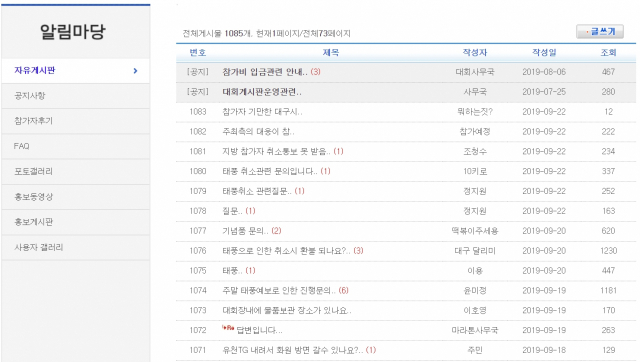Click author name 이호영
Screen dimensions: 640x362
click(x=475, y=311)
